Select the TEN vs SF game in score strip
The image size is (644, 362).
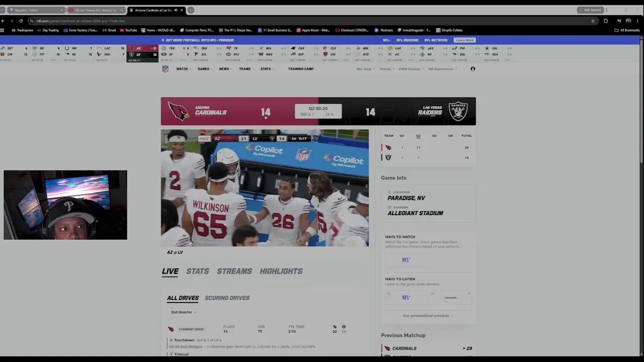(x=174, y=54)
